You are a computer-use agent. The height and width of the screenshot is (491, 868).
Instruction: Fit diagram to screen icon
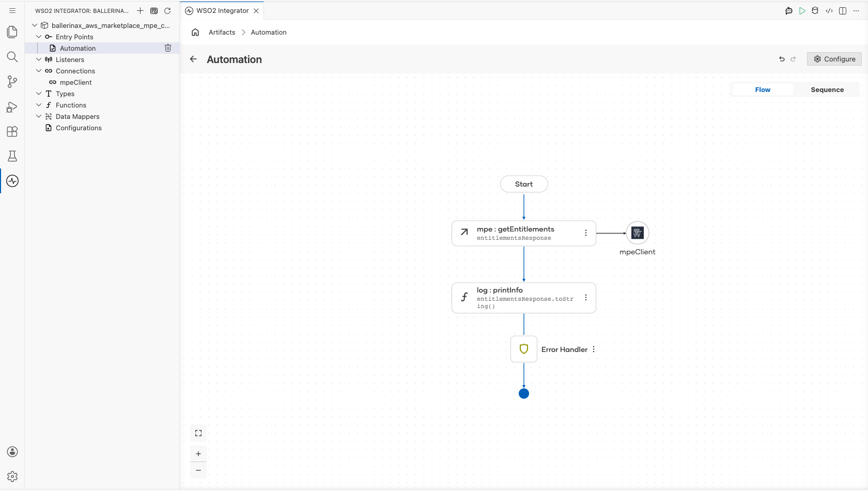pyautogui.click(x=198, y=433)
